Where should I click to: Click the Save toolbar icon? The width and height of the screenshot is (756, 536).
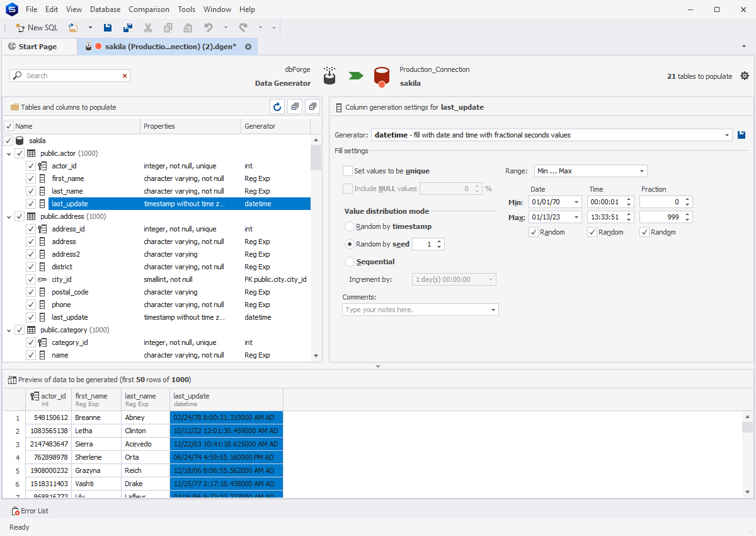point(108,28)
